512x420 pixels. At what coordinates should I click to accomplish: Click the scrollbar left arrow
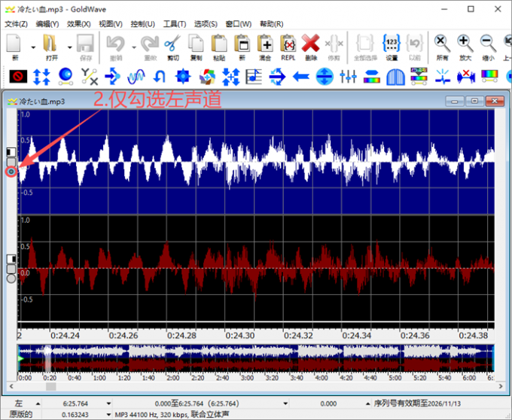coord(11,387)
